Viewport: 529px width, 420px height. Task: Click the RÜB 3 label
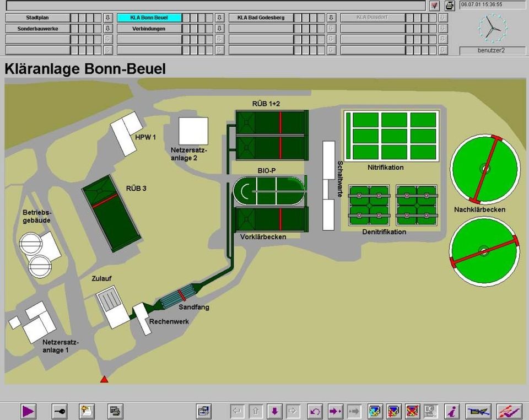(x=136, y=189)
